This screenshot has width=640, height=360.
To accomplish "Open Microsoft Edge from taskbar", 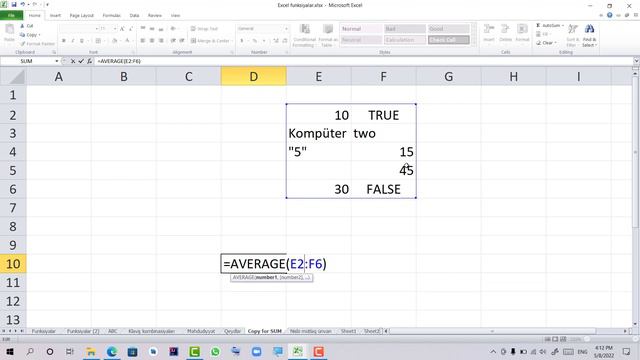I will [111, 351].
